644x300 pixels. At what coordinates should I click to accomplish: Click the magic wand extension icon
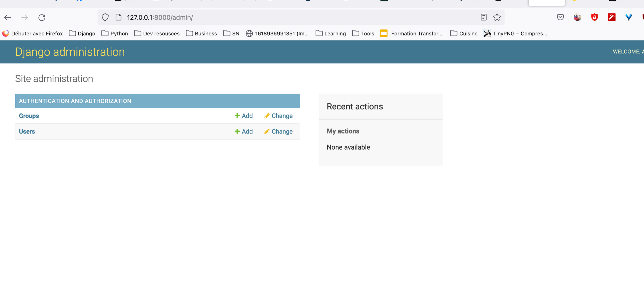[612, 17]
